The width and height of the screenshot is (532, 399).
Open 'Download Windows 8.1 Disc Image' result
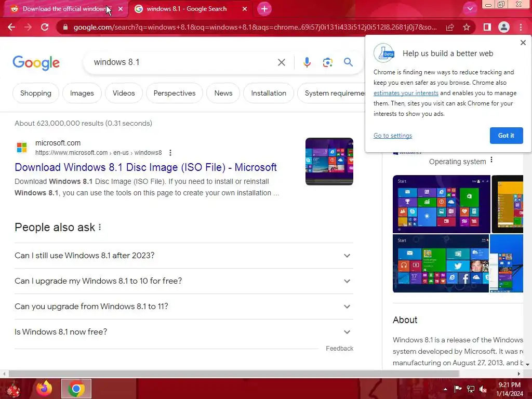coord(145,167)
